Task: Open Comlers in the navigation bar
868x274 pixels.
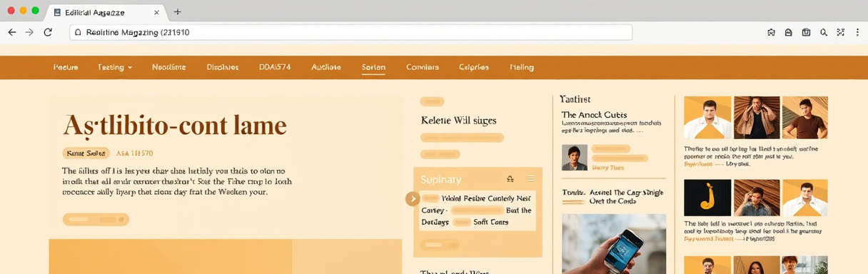Action: (x=423, y=67)
